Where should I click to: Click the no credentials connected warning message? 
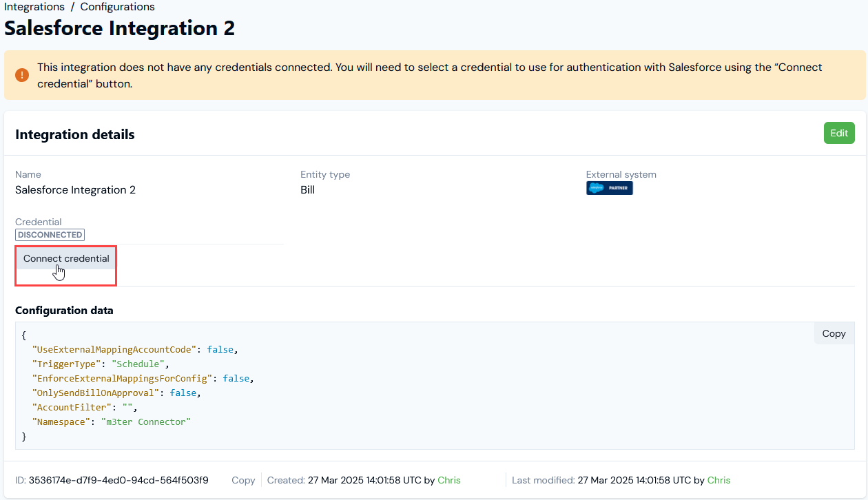(x=429, y=76)
